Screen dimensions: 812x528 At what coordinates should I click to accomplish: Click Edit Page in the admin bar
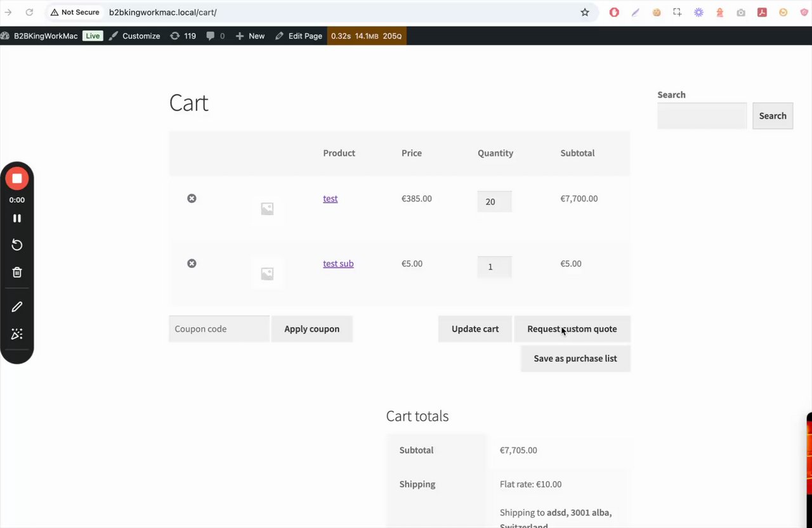[299, 36]
